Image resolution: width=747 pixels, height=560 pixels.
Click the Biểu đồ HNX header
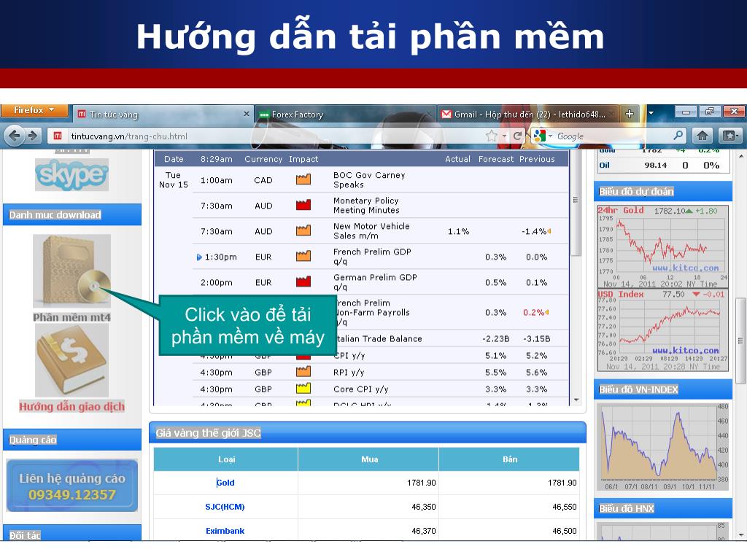pyautogui.click(x=662, y=508)
